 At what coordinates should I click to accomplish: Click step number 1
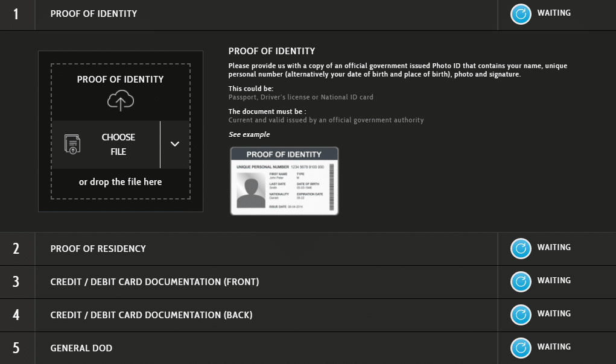click(x=16, y=14)
